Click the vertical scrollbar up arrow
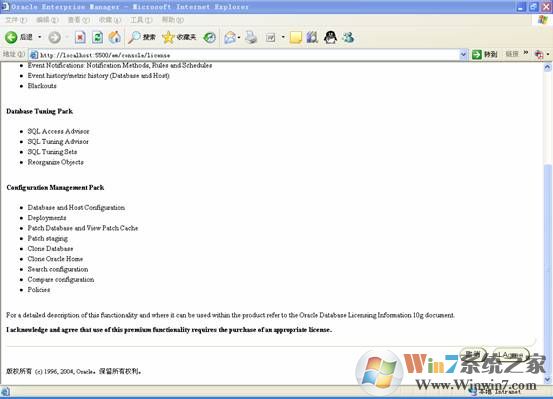Screen dimensions: 553x399 pyautogui.click(x=547, y=67)
